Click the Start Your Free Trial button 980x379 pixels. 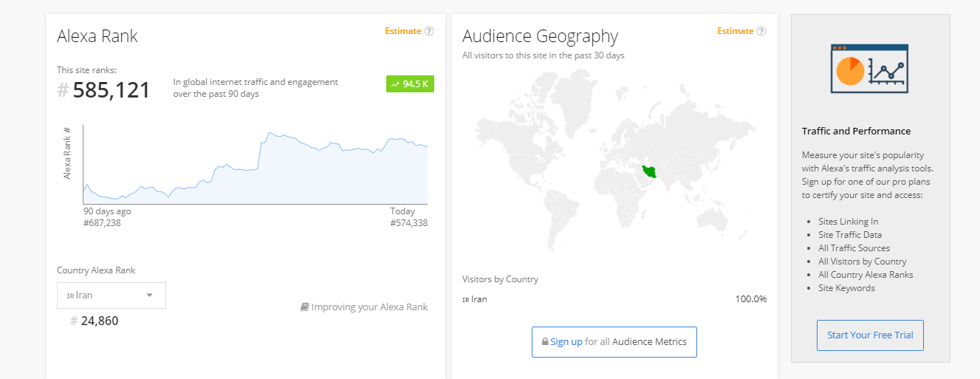pos(870,335)
